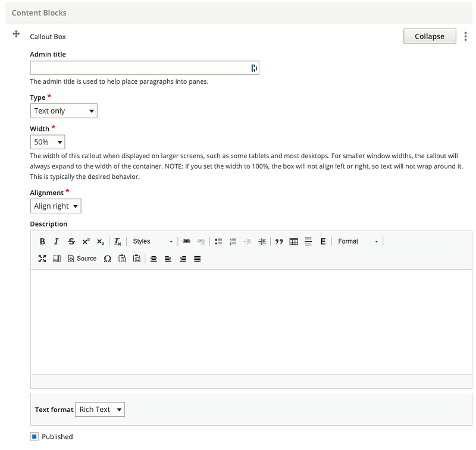Viewport: 476px width, 450px height.
Task: Apply Italic formatting
Action: [57, 241]
